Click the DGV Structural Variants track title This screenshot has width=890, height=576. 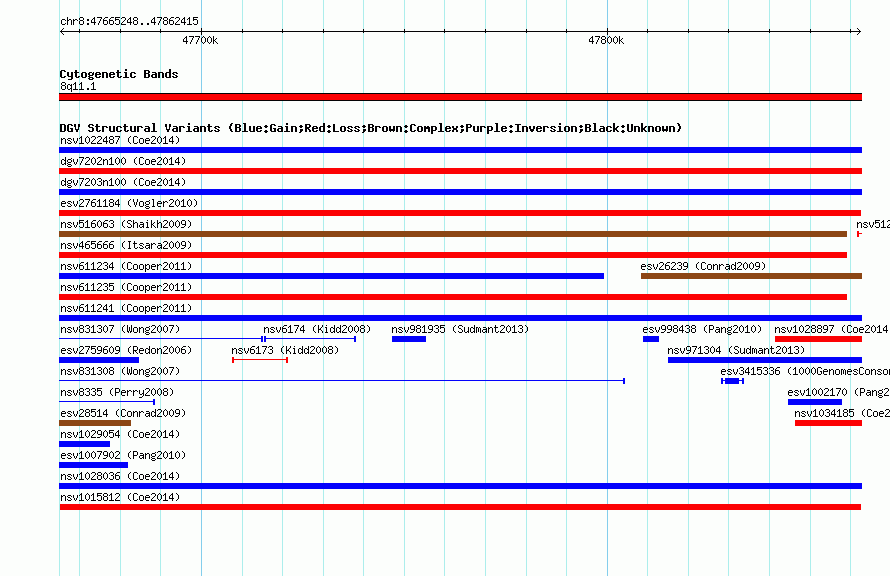point(371,128)
